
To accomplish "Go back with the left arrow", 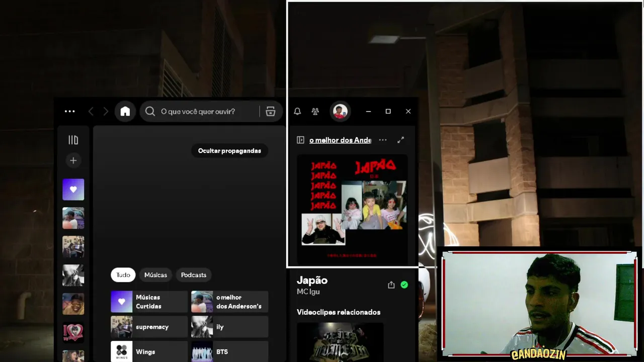I will pos(91,112).
